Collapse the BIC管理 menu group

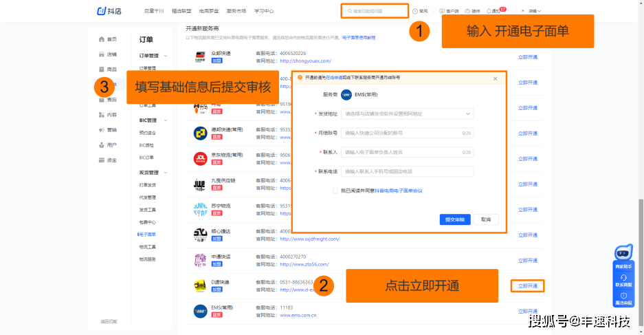click(166, 120)
